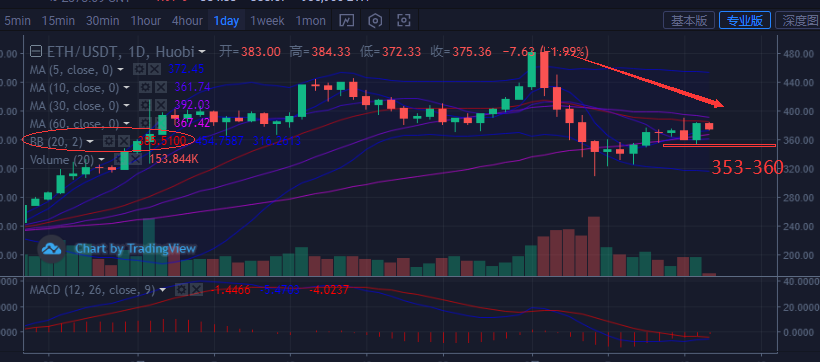
Task: Switch to 4hour timeframe
Action: tap(187, 21)
